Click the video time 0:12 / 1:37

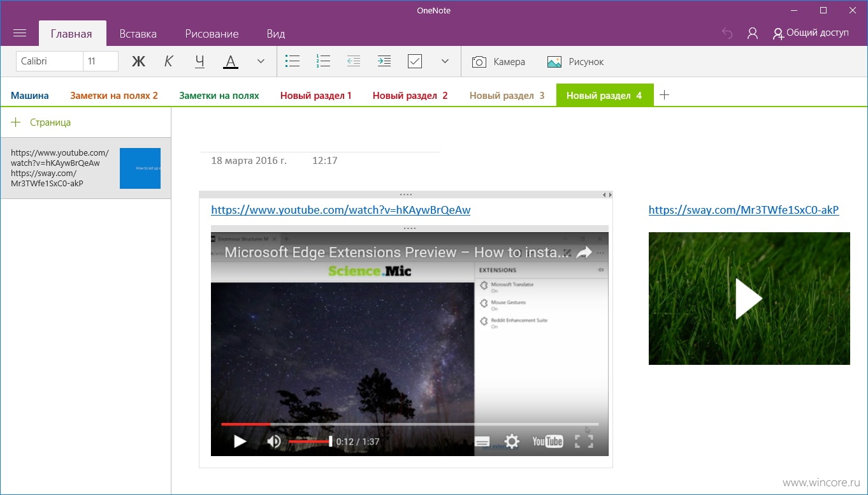(x=358, y=441)
